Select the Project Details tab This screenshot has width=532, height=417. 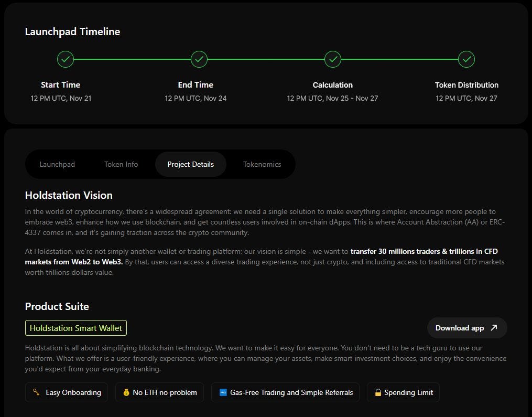(x=191, y=164)
